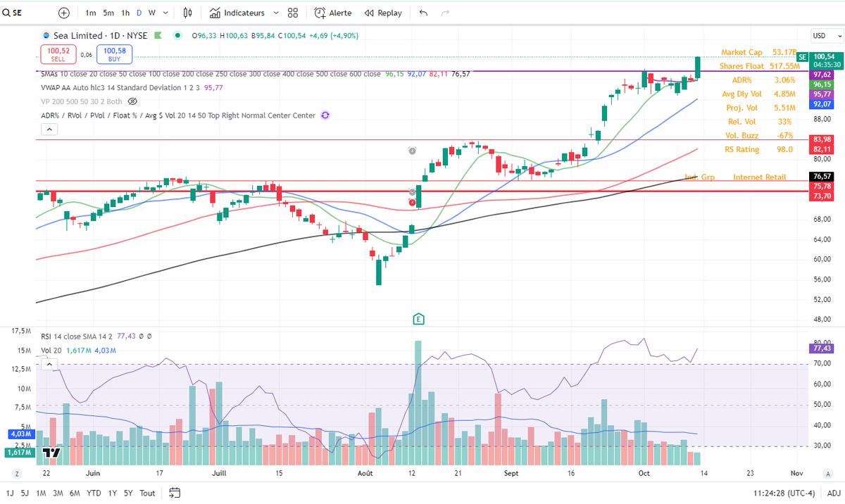Screen dimensions: 845x504
Task: Set range to 1J
Action: tap(10, 493)
